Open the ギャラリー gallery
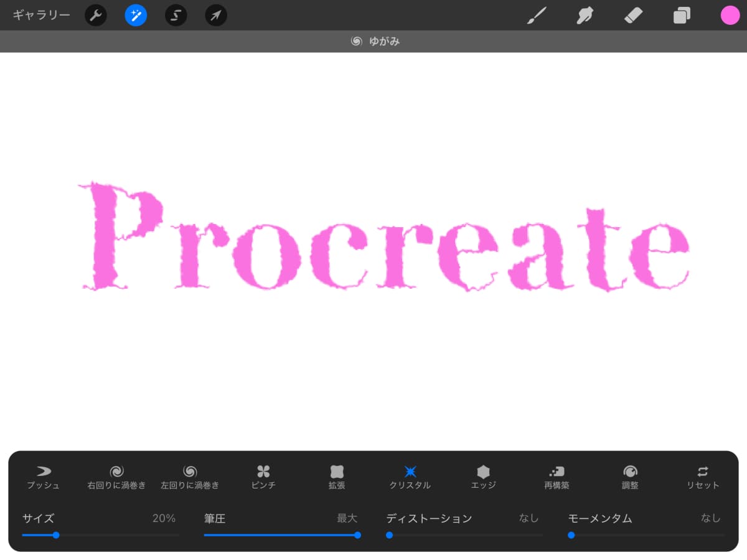Image resolution: width=747 pixels, height=560 pixels. click(41, 15)
